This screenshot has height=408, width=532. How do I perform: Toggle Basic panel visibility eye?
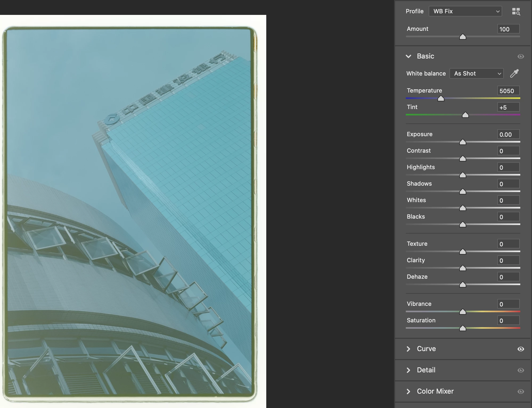[521, 56]
